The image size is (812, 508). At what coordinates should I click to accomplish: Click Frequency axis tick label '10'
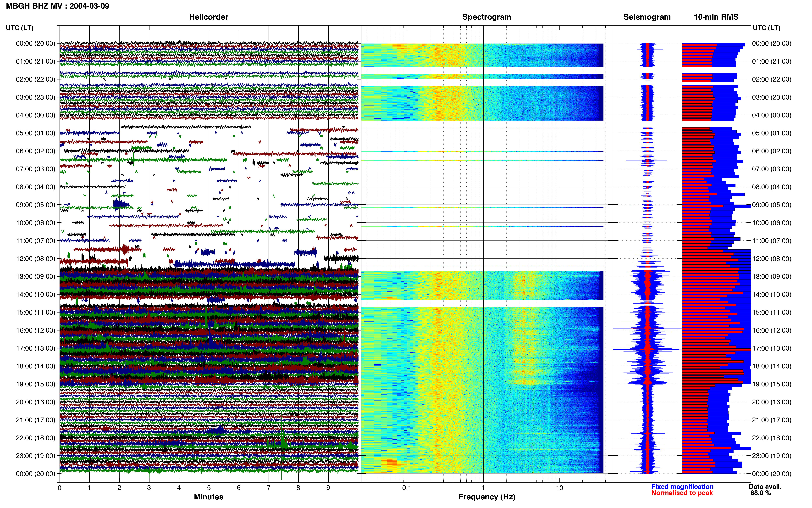[559, 488]
